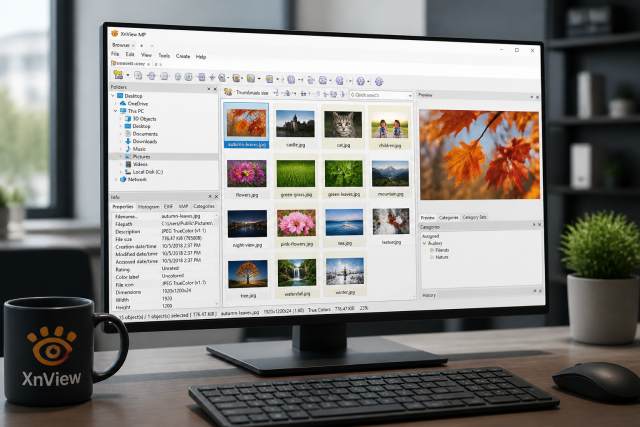Select Documents folder icon in tree
The height and width of the screenshot is (427, 640).
click(128, 133)
